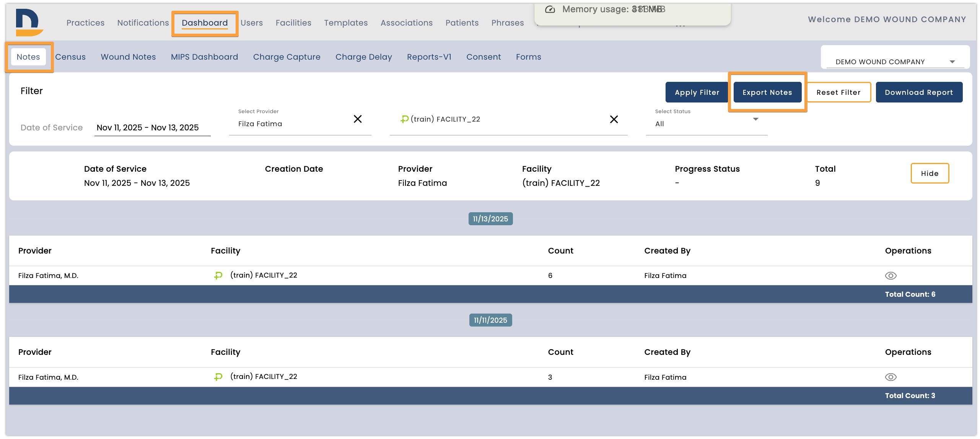Open Phrases in top navigation
This screenshot has width=980, height=439.
click(508, 23)
